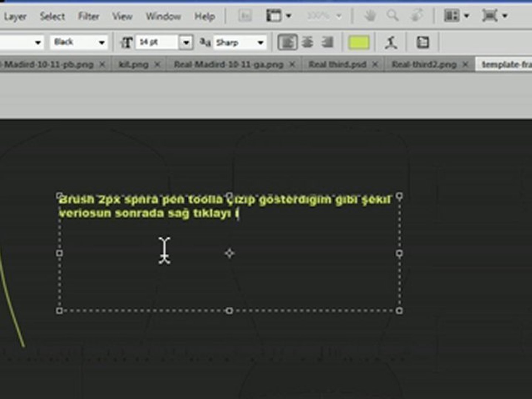Expand the font size dropdown arrow
532x399 pixels.
click(186, 42)
